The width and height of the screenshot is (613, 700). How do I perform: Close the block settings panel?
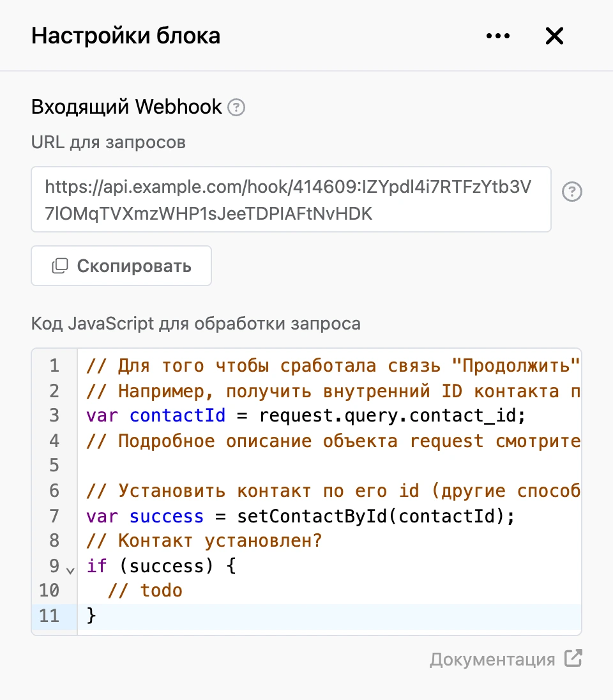coord(554,36)
